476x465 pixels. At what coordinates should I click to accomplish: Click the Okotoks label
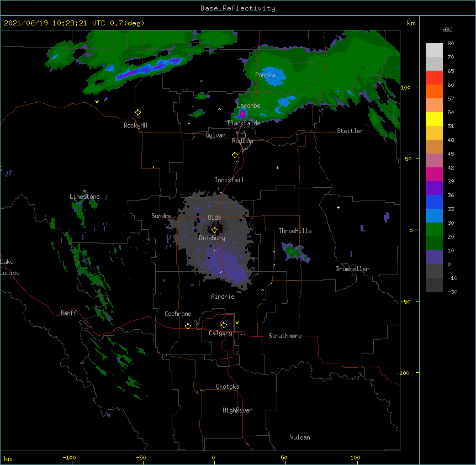coord(228,387)
